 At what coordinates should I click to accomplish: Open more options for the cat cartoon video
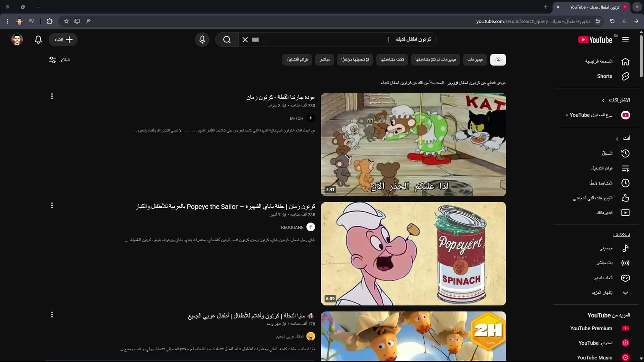click(52, 96)
